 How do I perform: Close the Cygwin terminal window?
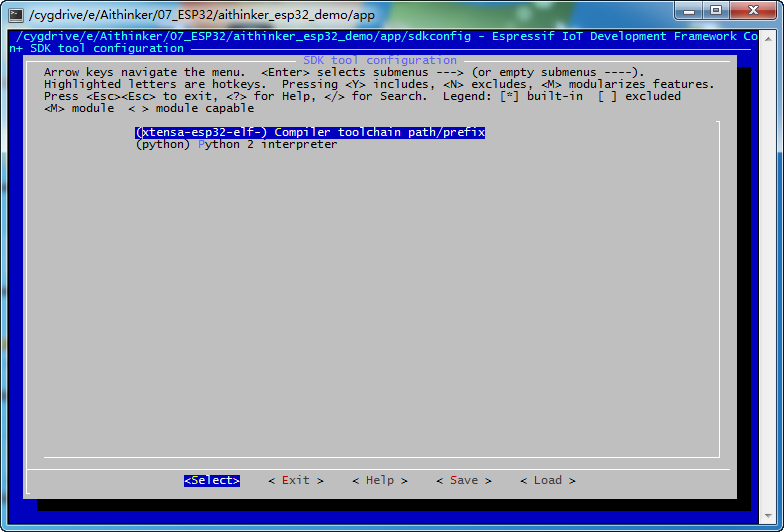(x=754, y=10)
